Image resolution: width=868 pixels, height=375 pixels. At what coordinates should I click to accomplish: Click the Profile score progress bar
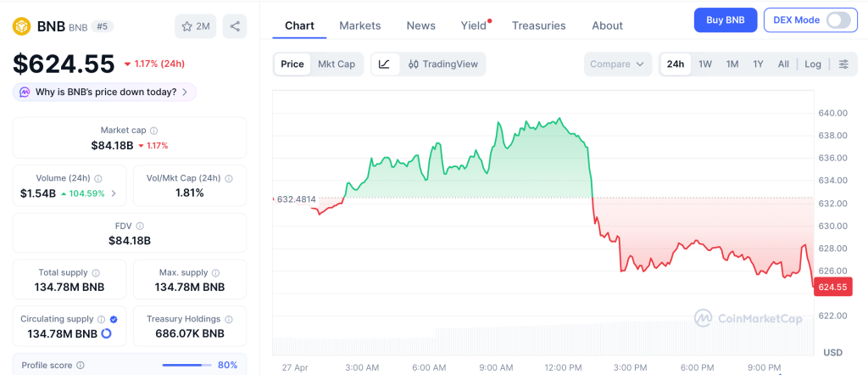tap(186, 366)
